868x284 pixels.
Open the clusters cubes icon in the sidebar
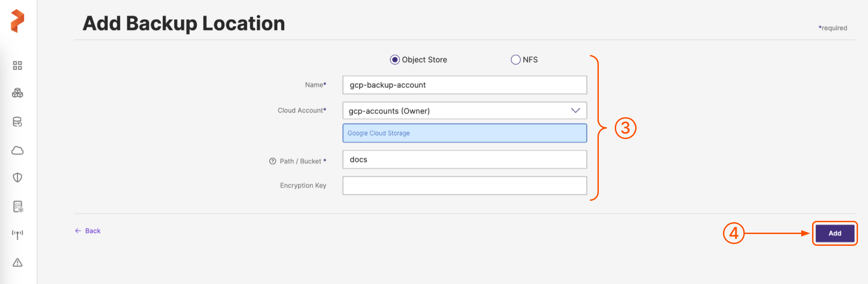coord(17,93)
